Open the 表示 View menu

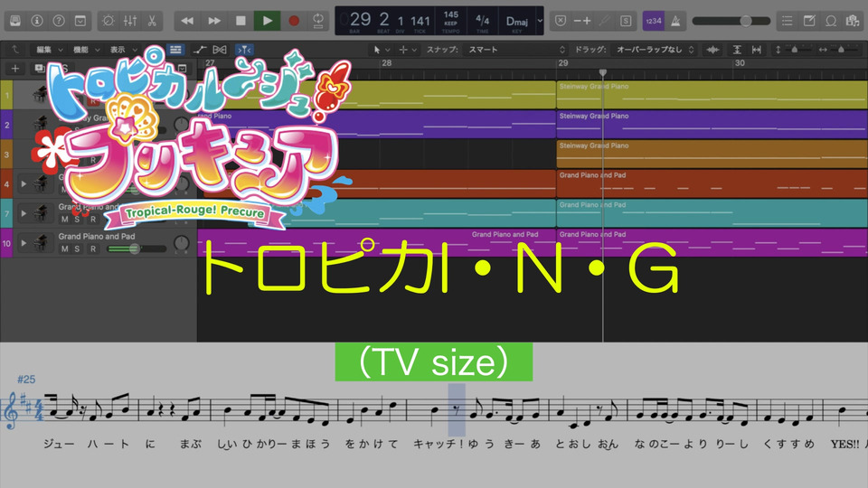(x=123, y=50)
